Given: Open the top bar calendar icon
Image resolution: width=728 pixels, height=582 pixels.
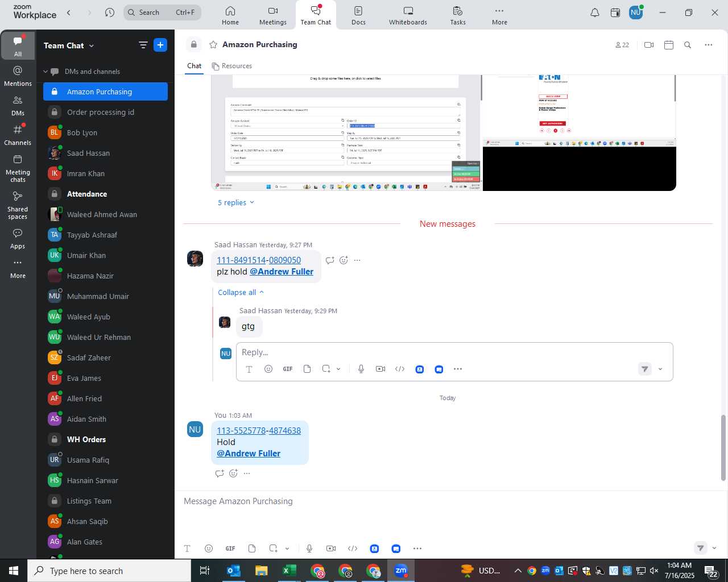Looking at the screenshot, I should [x=615, y=13].
